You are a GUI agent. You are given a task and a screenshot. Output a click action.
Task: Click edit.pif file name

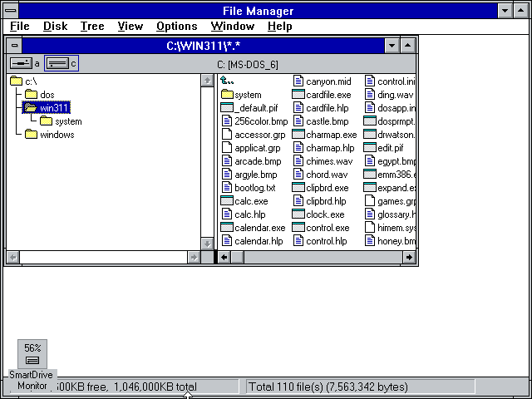pos(391,148)
